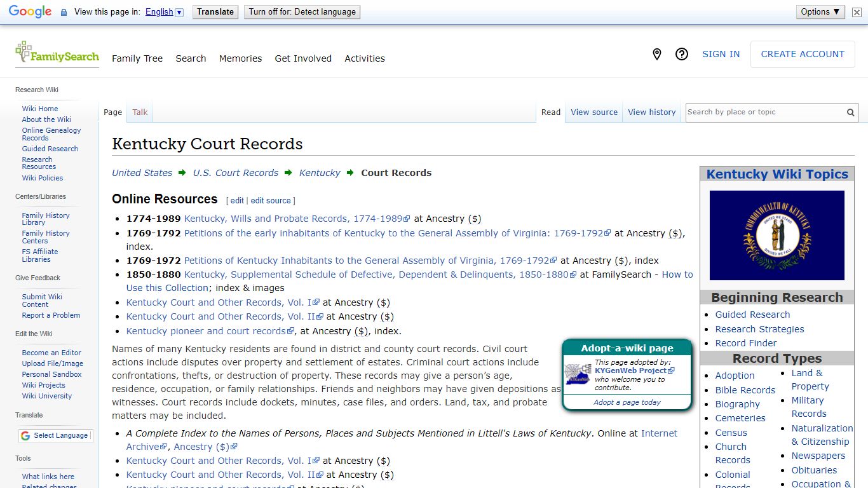Select the Read tab

pos(551,112)
